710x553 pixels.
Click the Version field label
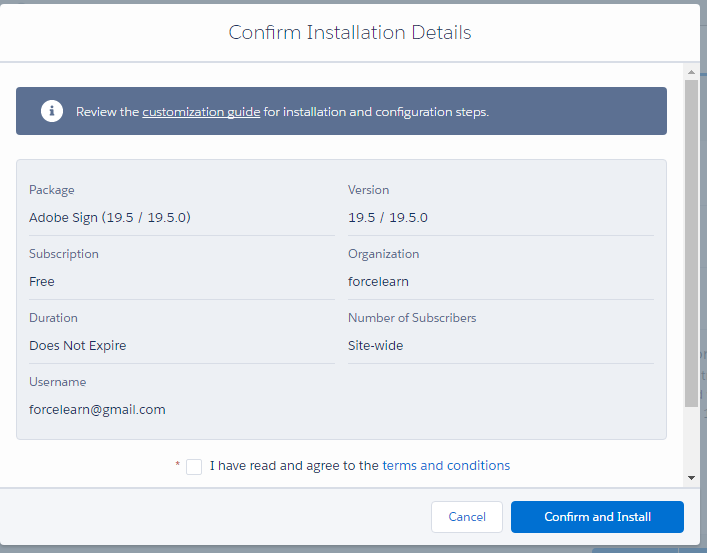pos(369,190)
